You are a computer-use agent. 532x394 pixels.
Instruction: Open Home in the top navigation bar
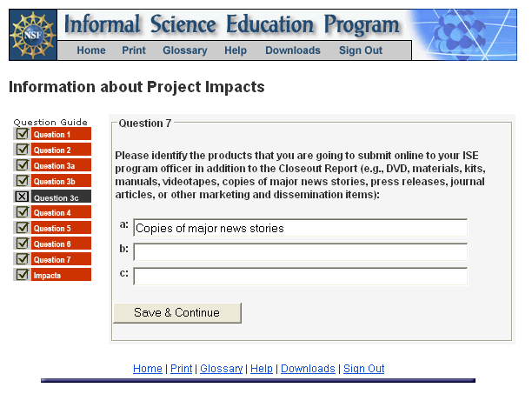(91, 50)
